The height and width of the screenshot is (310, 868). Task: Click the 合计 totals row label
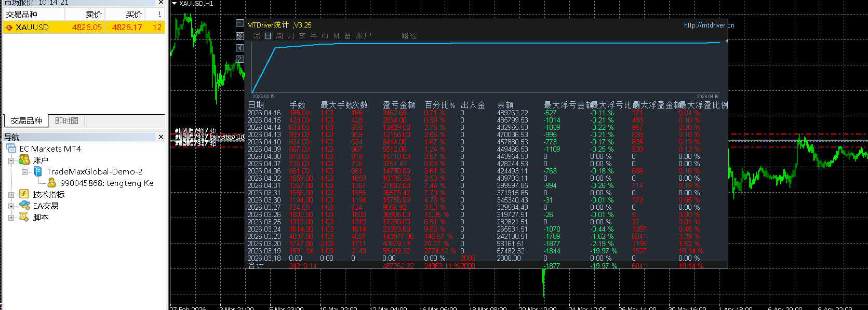pyautogui.click(x=256, y=266)
